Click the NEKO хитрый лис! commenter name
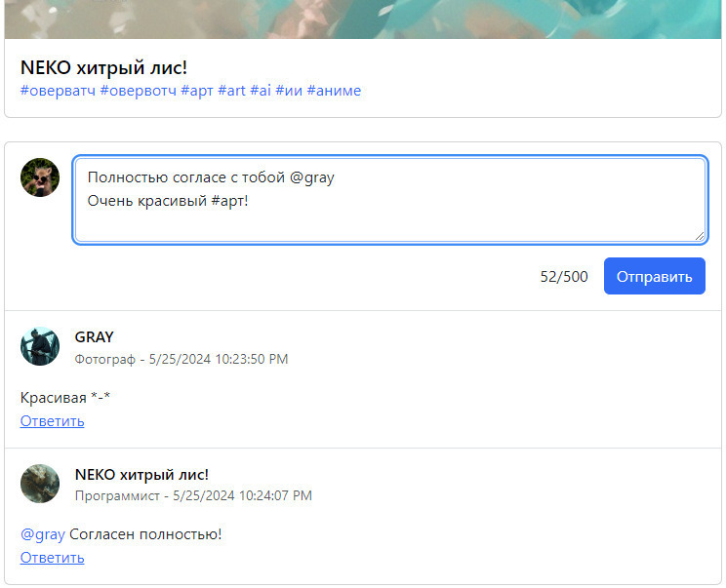Screen dimensions: 726x588 coord(141,475)
